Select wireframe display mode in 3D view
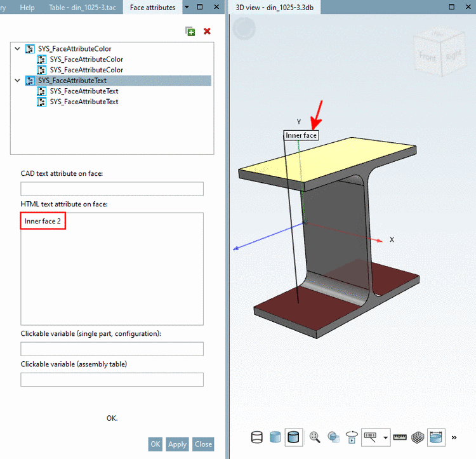Image resolution: width=476 pixels, height=459 pixels. (x=257, y=437)
